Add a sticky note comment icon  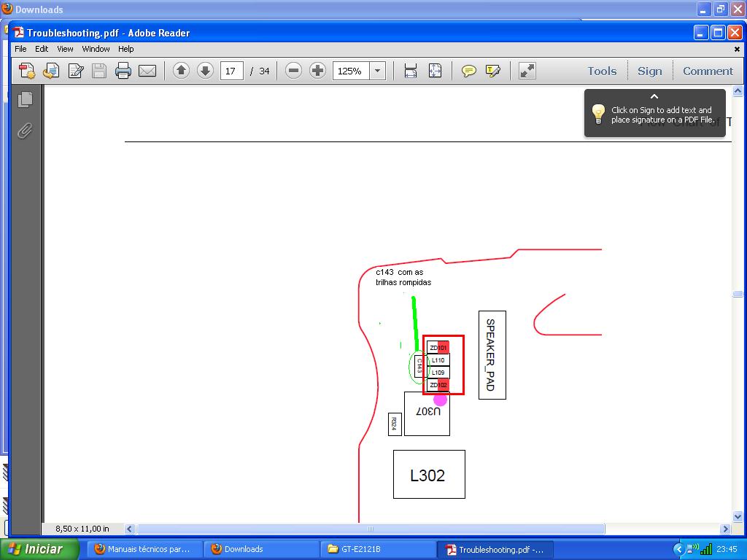(x=469, y=71)
